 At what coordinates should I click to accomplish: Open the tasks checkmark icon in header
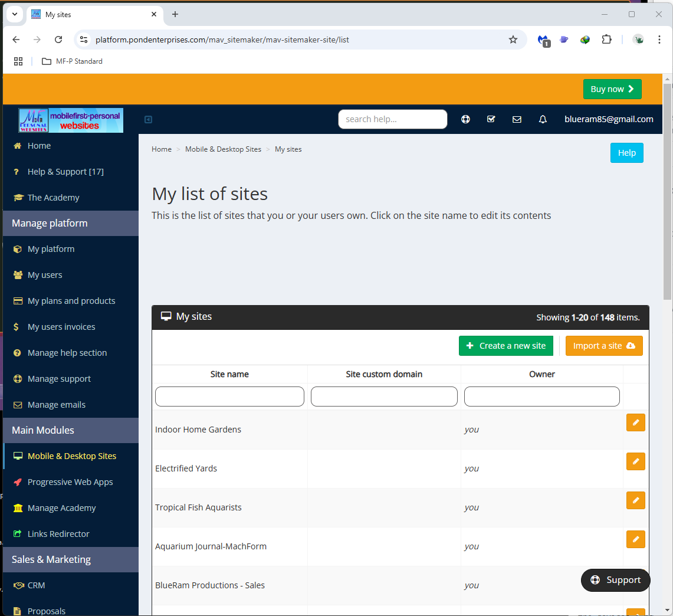coord(491,119)
